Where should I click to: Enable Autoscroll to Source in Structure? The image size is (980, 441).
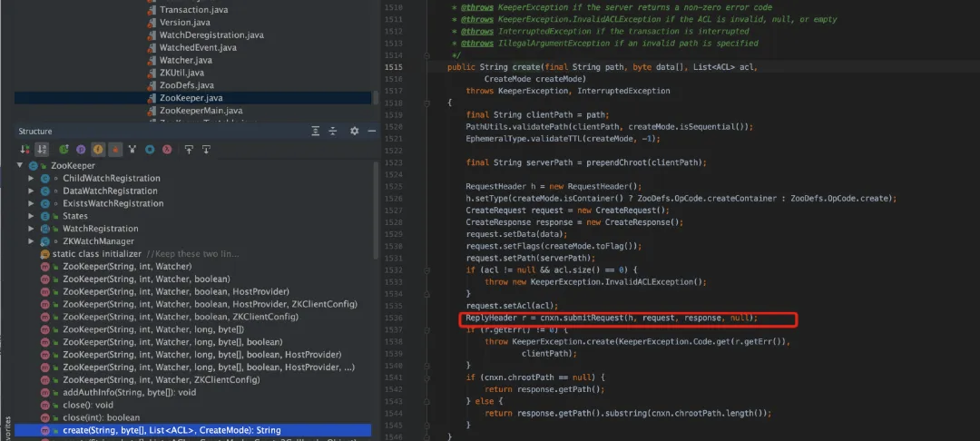tap(189, 150)
